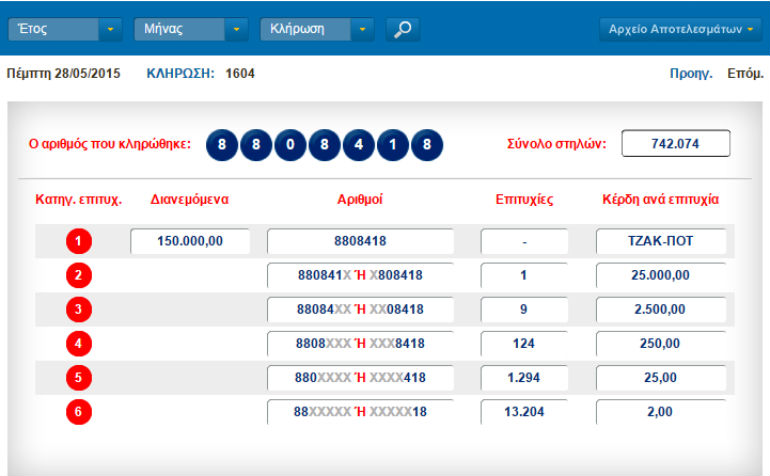Open the Έτος year dropdown
Viewport: 770px width, 476px height.
coord(64,29)
